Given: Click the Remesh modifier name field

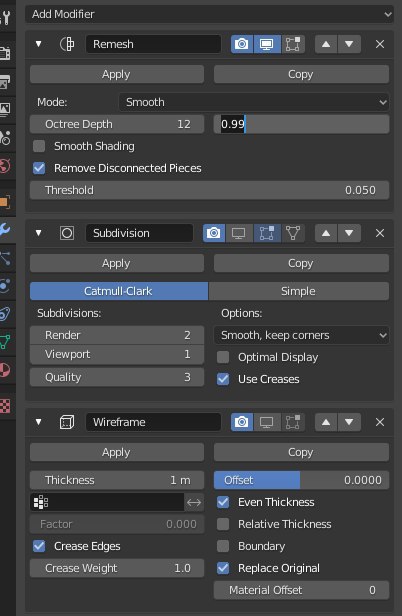Looking at the screenshot, I should point(153,44).
